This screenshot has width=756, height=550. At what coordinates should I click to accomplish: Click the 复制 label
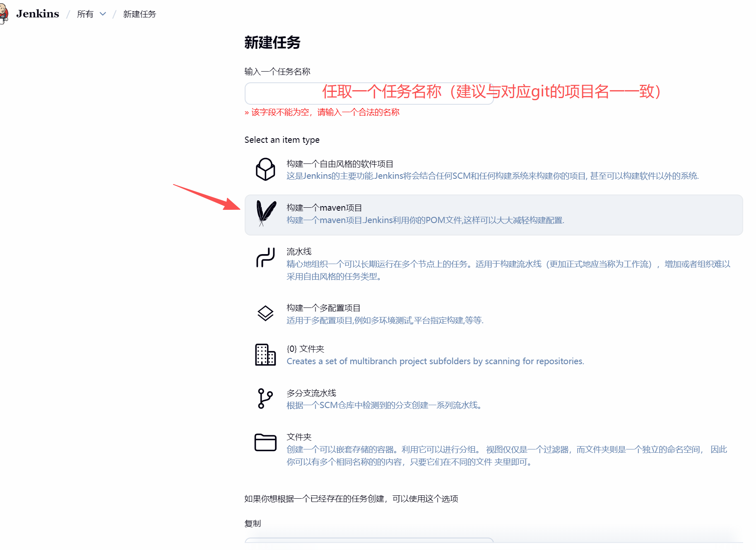(x=253, y=524)
